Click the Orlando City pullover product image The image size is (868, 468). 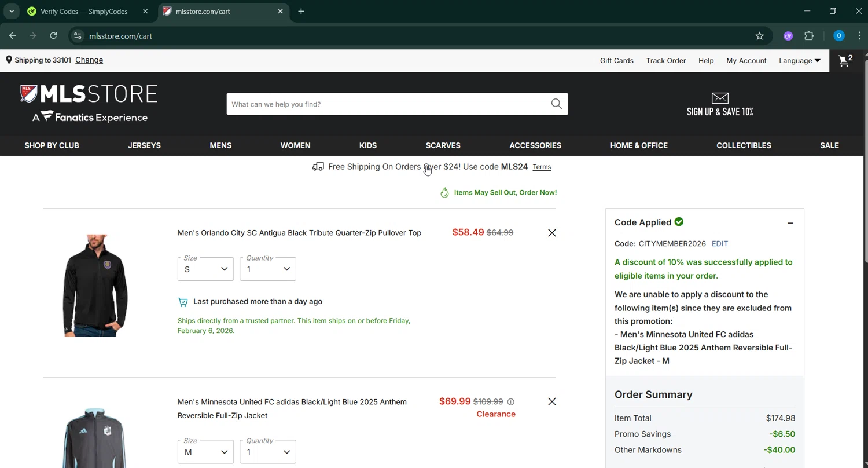(95, 285)
